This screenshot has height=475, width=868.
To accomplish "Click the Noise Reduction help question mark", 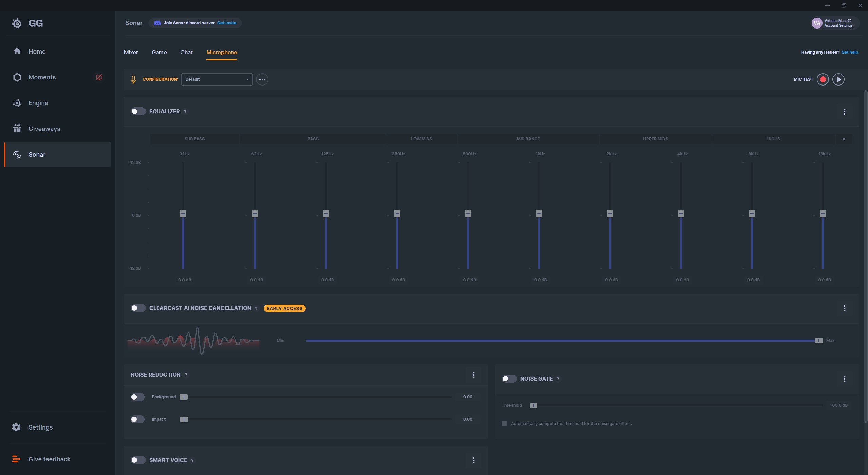I will 186,375.
